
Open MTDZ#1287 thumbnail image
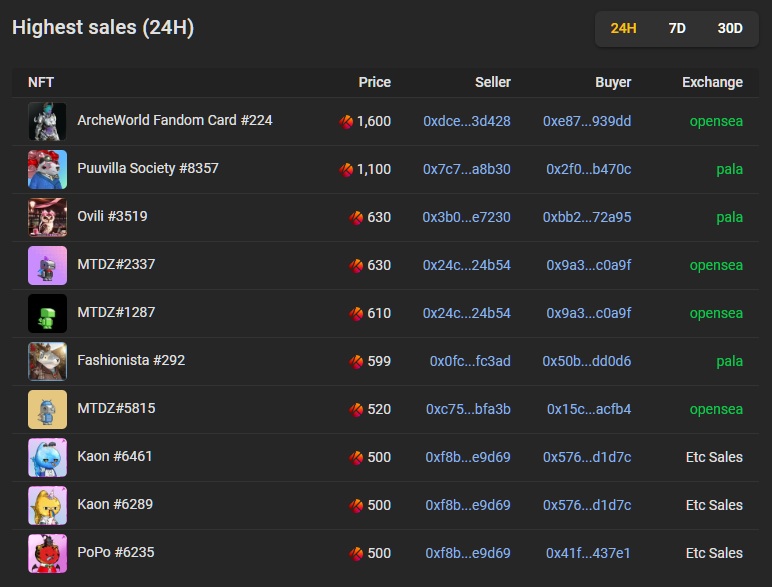pyautogui.click(x=47, y=313)
